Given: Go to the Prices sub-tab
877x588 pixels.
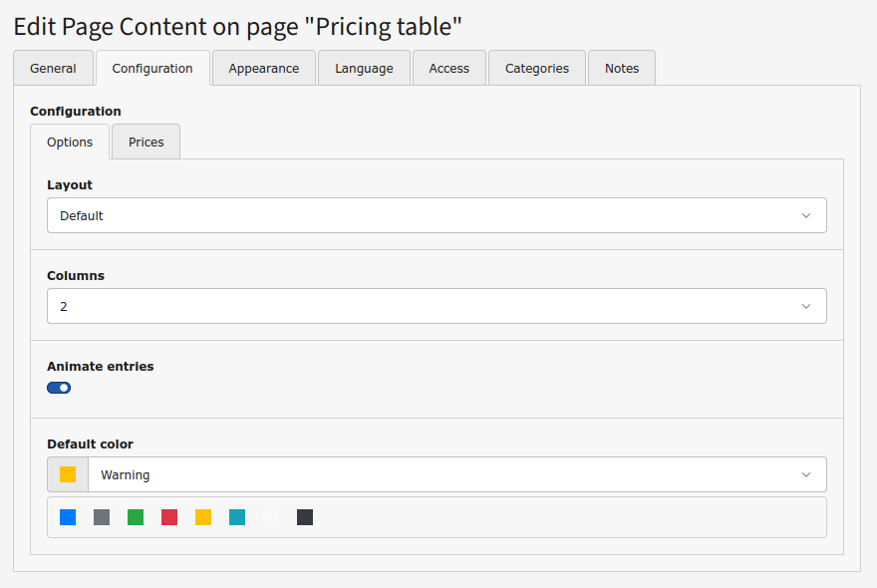Looking at the screenshot, I should (x=146, y=142).
